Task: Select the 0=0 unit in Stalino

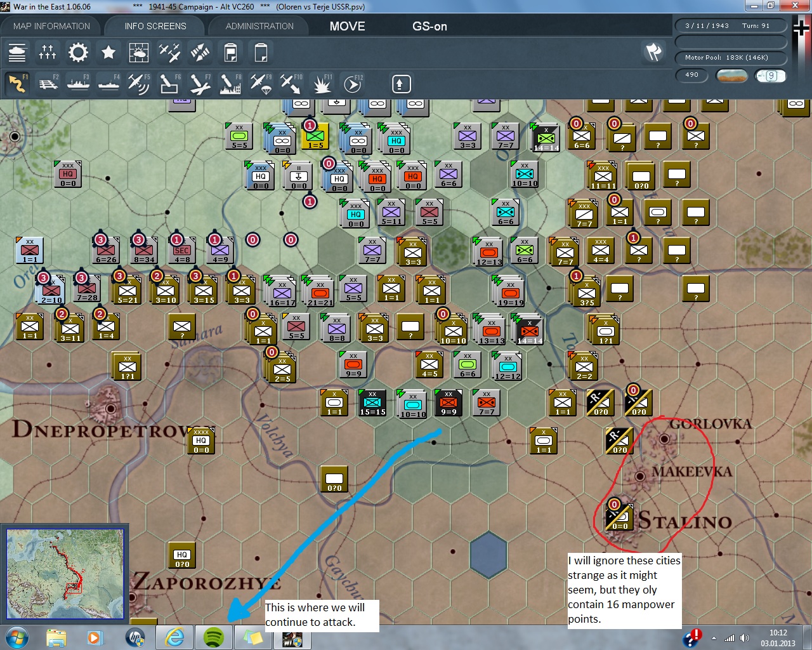Action: tap(620, 517)
